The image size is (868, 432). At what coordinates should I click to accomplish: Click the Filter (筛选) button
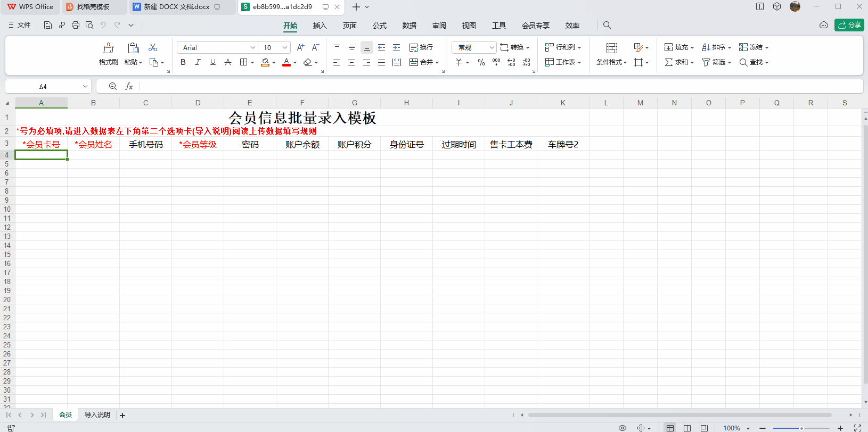[x=716, y=62]
